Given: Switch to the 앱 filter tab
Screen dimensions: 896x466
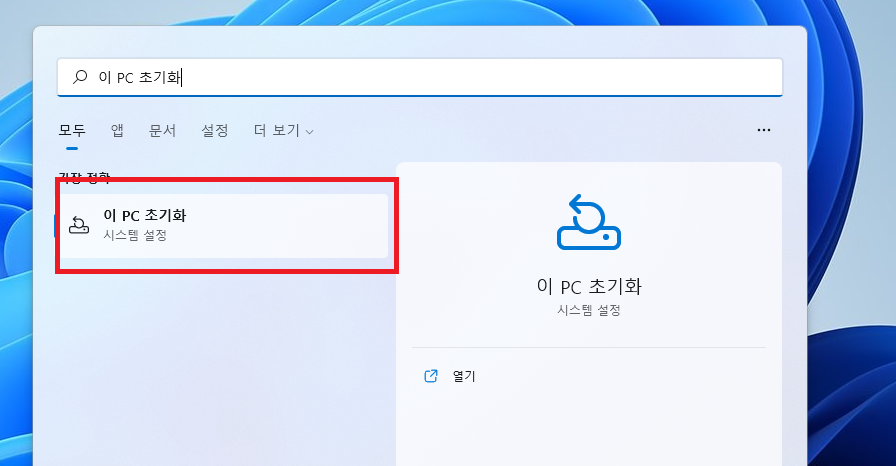Looking at the screenshot, I should [x=117, y=131].
